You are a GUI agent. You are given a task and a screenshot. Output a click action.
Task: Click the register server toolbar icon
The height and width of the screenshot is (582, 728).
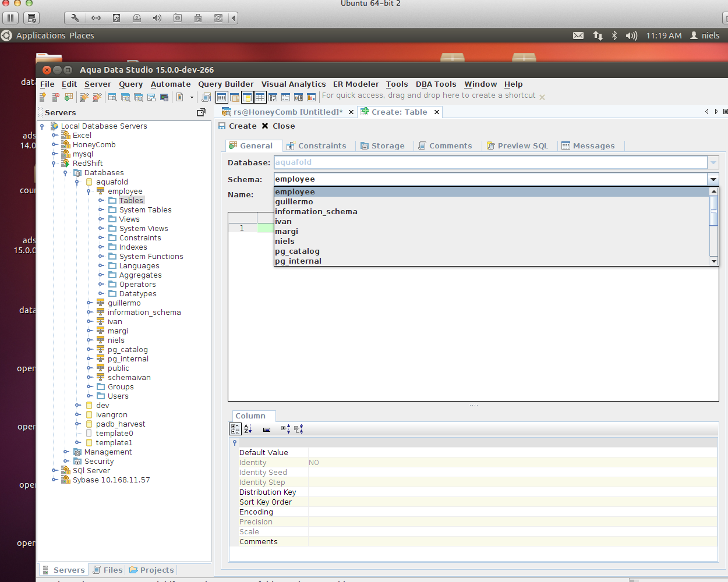point(43,97)
